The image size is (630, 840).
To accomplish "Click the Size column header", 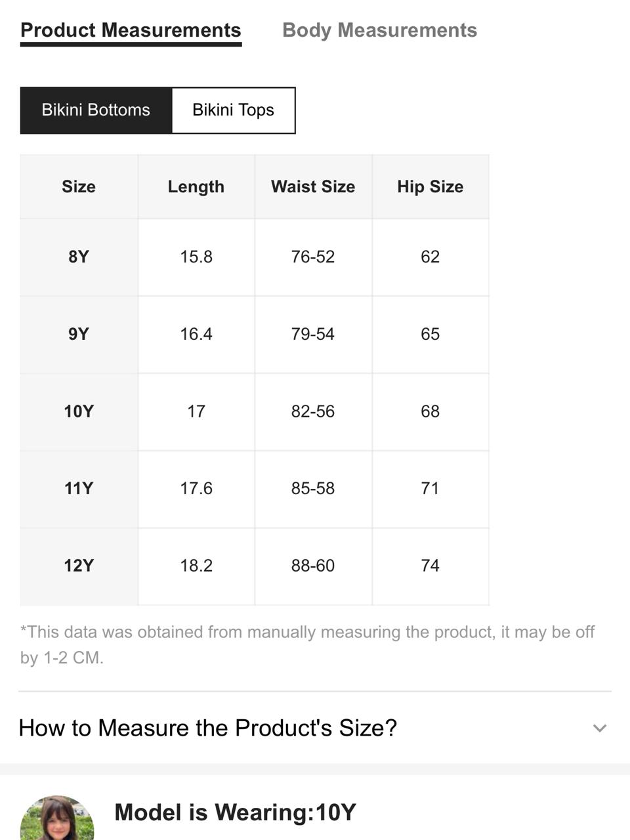I will (x=79, y=187).
